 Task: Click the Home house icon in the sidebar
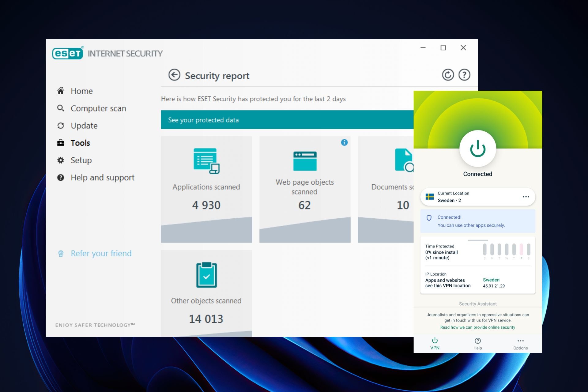61,91
